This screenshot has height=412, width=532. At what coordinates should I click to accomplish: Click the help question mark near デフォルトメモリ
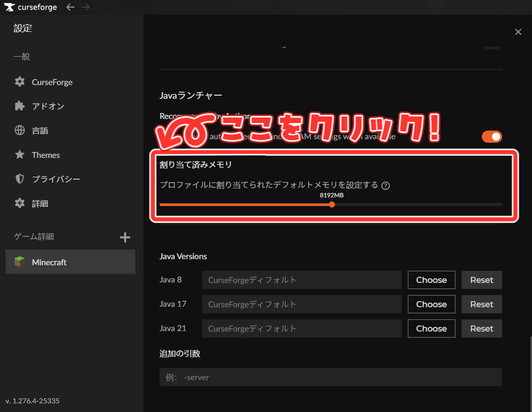386,185
